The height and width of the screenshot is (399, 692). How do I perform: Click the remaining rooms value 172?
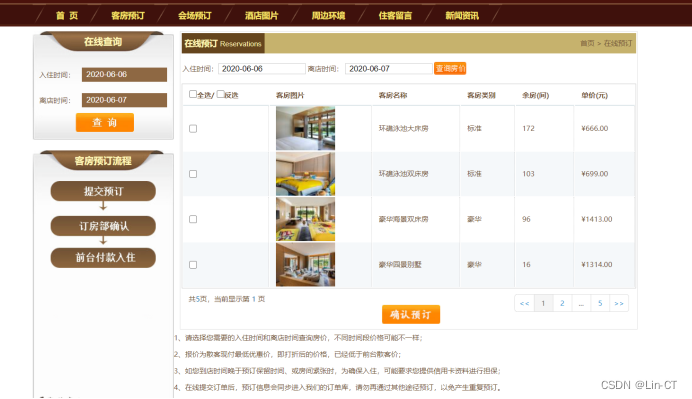click(x=528, y=128)
